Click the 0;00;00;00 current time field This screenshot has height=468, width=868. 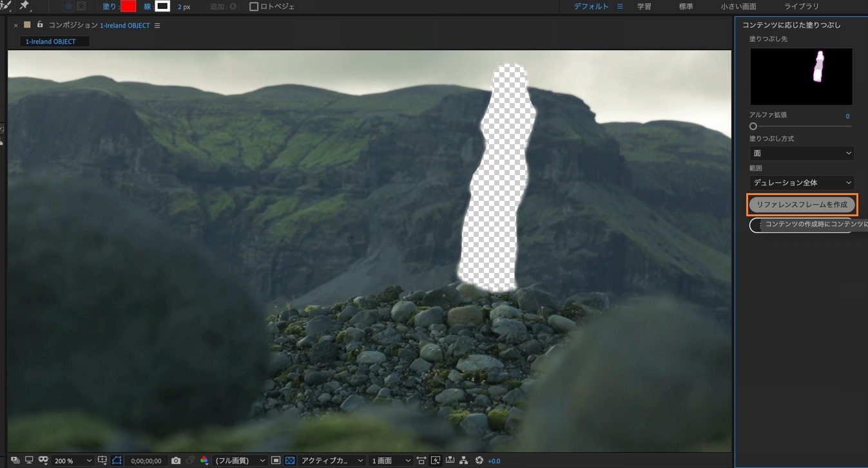coord(146,461)
